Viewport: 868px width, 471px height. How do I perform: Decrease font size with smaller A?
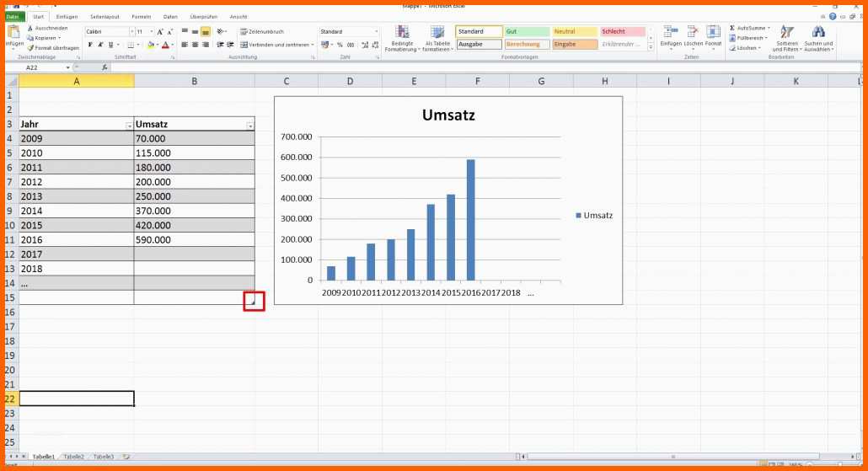point(169,32)
